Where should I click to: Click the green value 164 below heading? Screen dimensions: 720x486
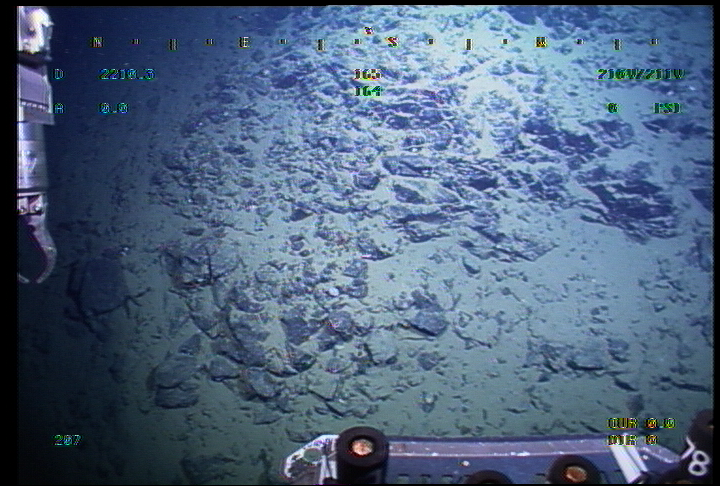[368, 91]
